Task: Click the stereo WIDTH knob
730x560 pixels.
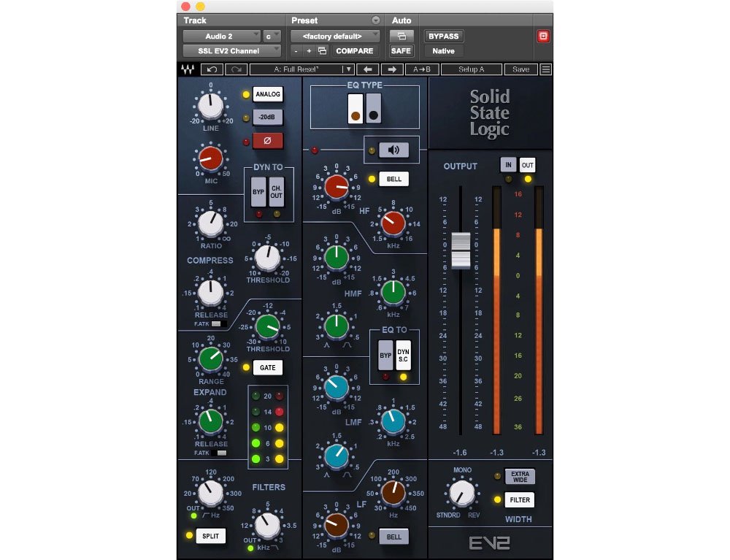Action: (462, 494)
